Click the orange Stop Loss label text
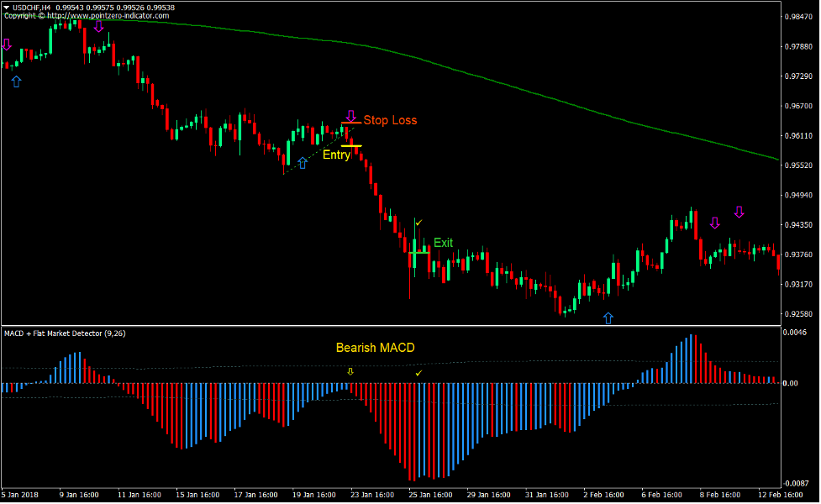 coord(392,120)
